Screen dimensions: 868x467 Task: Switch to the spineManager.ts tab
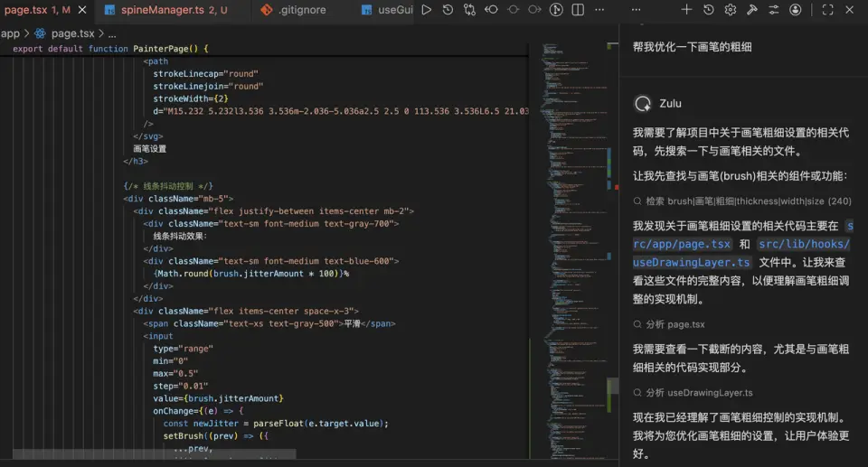165,10
